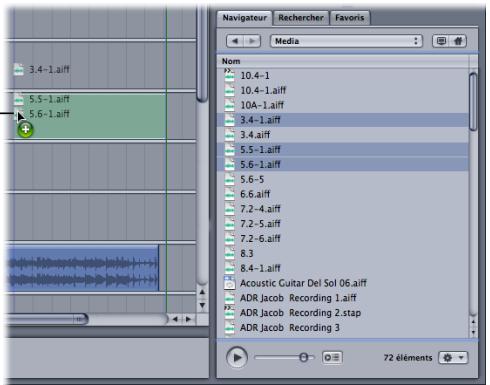Open the Favoris tab

[x=350, y=18]
